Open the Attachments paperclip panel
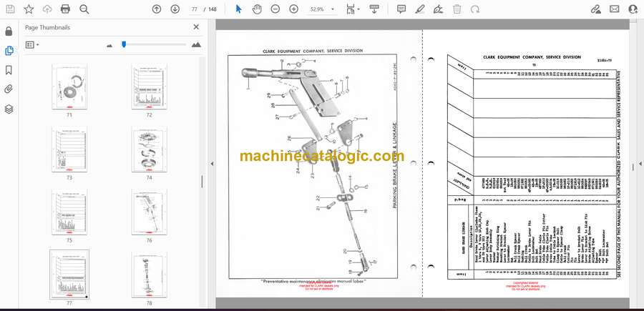Image resolution: width=644 pixels, height=311 pixels. pyautogui.click(x=9, y=89)
